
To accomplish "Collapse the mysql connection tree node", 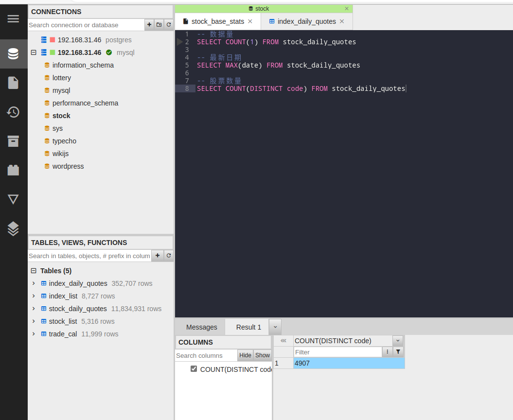I will tap(34, 52).
